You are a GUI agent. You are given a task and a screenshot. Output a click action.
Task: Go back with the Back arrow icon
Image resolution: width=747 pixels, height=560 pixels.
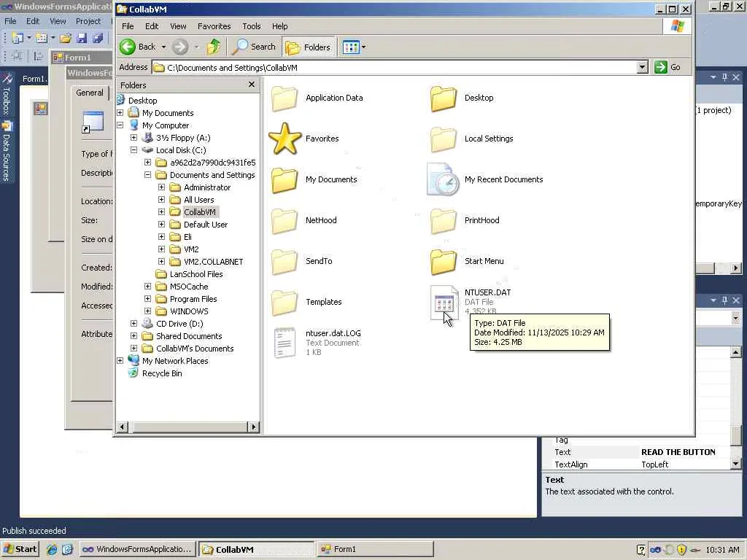(x=128, y=47)
